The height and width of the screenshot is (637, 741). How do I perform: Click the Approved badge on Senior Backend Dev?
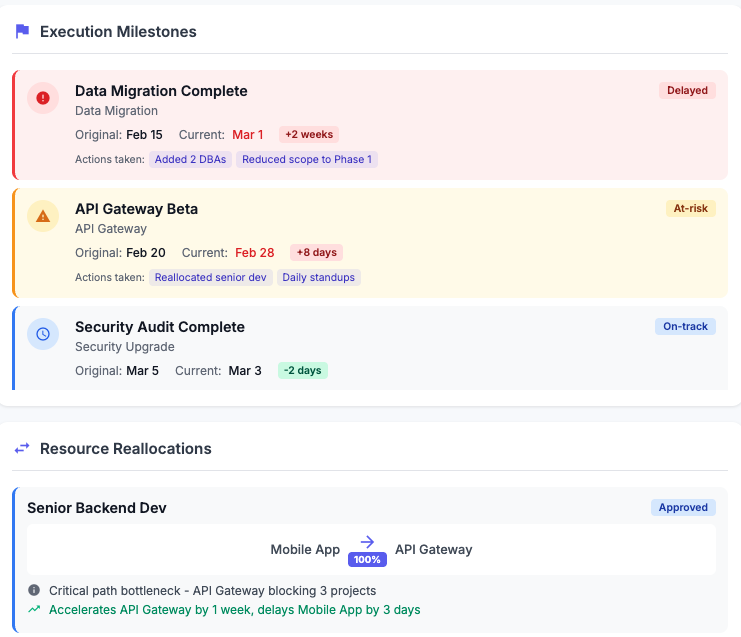point(683,508)
